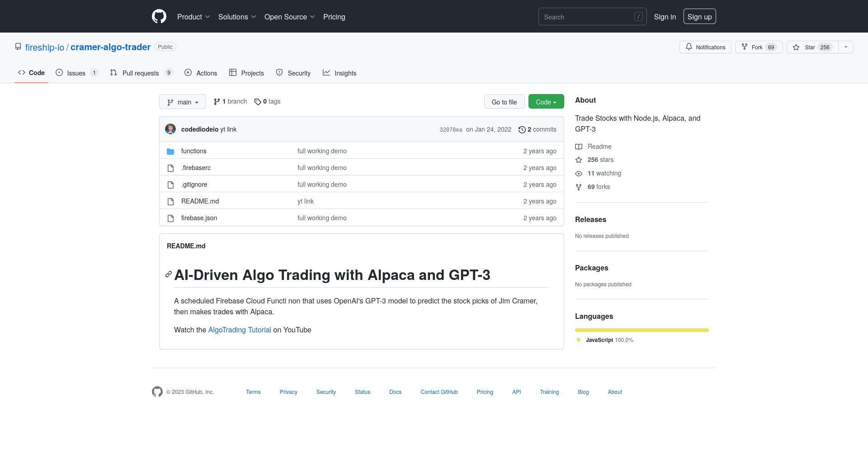Open the green Code dropdown
Viewport: 868px width, 450px height.
coord(546,102)
